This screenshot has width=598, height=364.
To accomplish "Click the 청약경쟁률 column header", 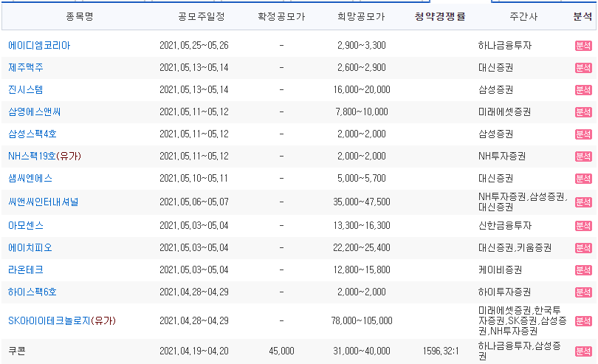I will (440, 16).
